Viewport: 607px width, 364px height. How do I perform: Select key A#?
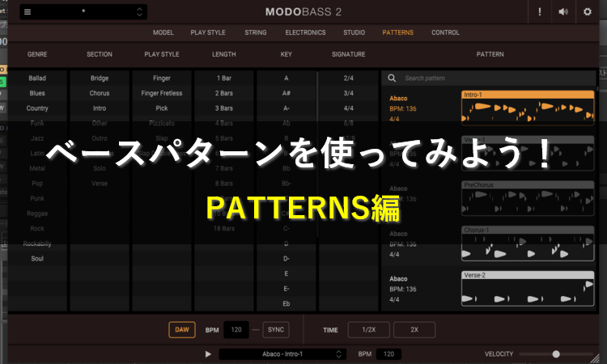point(286,93)
